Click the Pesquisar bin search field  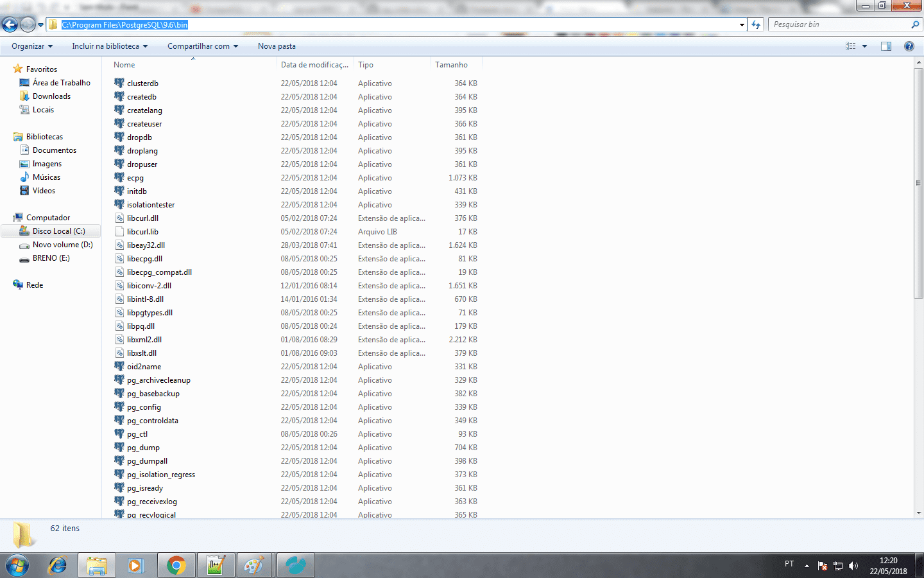pos(839,24)
